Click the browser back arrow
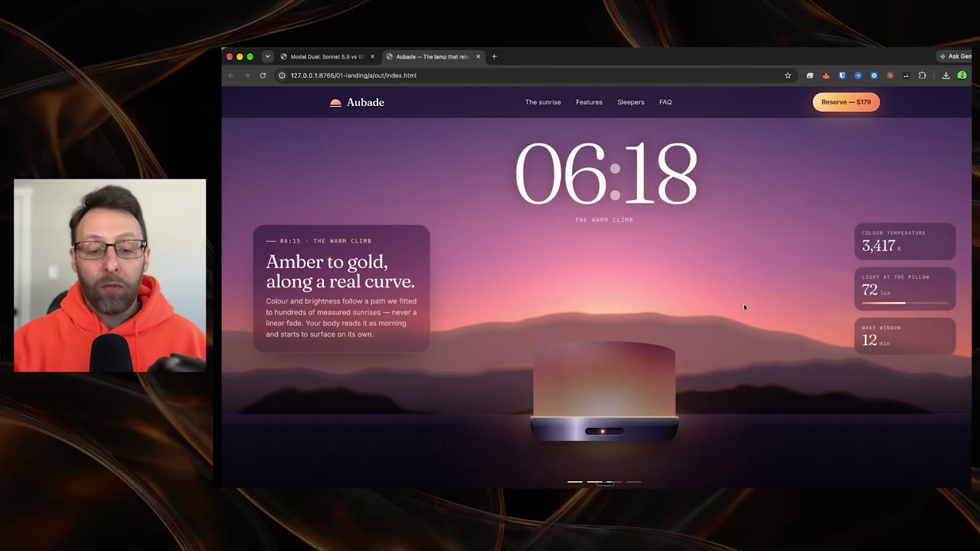This screenshot has height=551, width=980. click(x=231, y=75)
